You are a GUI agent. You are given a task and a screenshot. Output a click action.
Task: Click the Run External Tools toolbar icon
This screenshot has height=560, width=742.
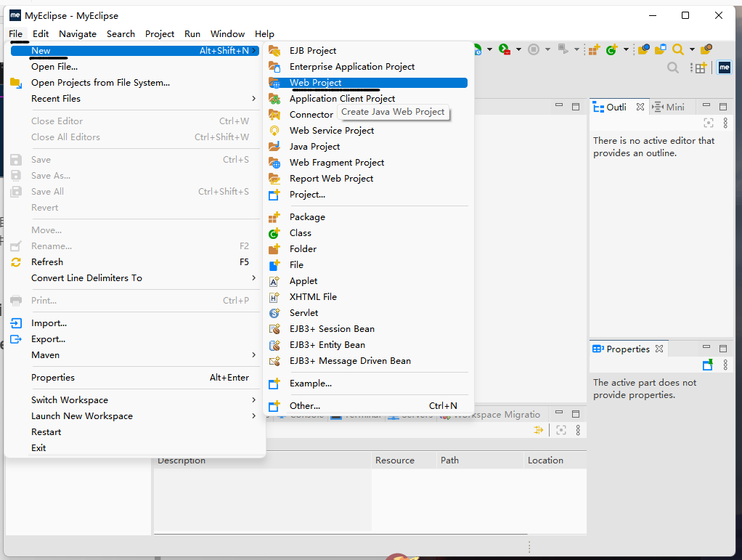click(x=505, y=49)
